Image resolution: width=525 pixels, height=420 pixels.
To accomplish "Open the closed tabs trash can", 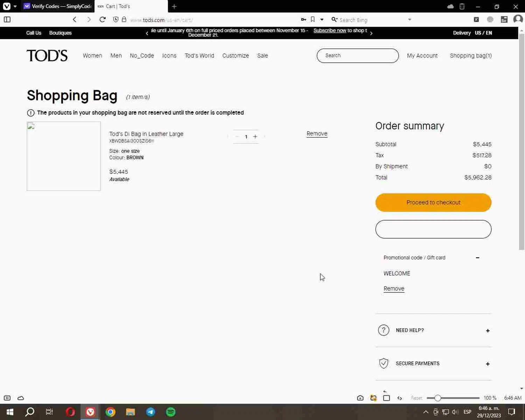I will click(462, 6).
